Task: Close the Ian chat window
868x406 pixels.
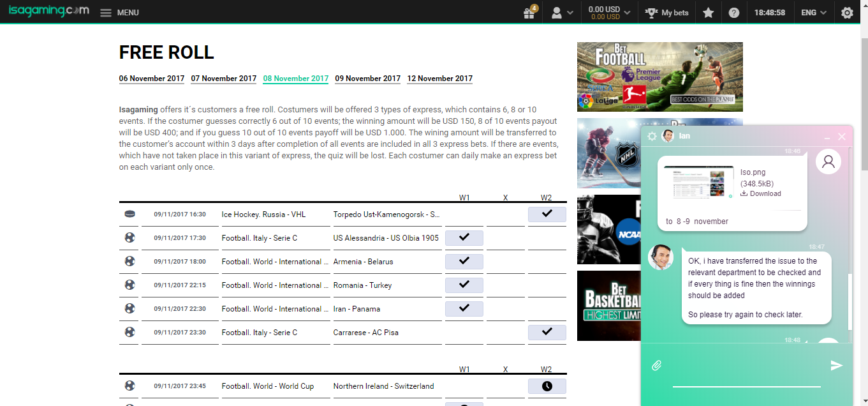Action: coord(842,137)
